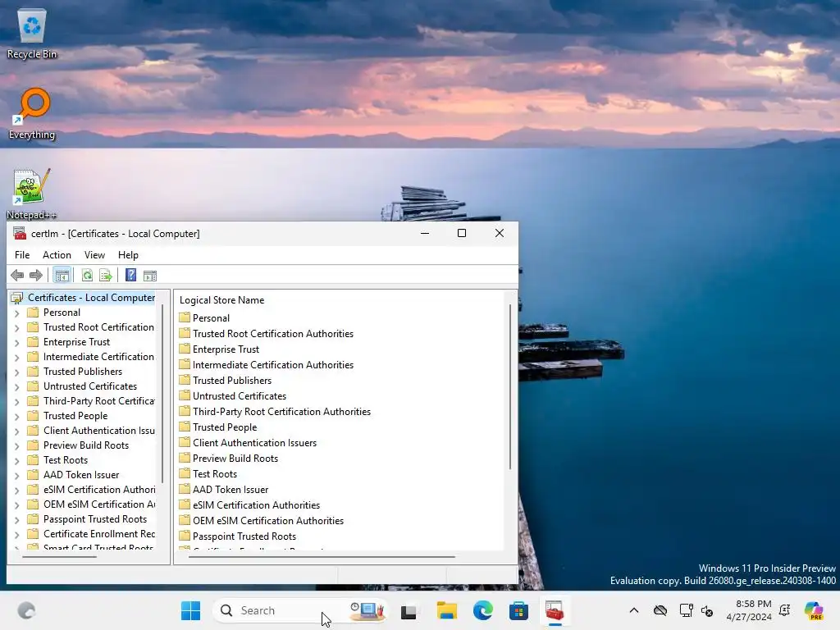
Task: Click the certlm taskbar icon
Action: pyautogui.click(x=555, y=610)
